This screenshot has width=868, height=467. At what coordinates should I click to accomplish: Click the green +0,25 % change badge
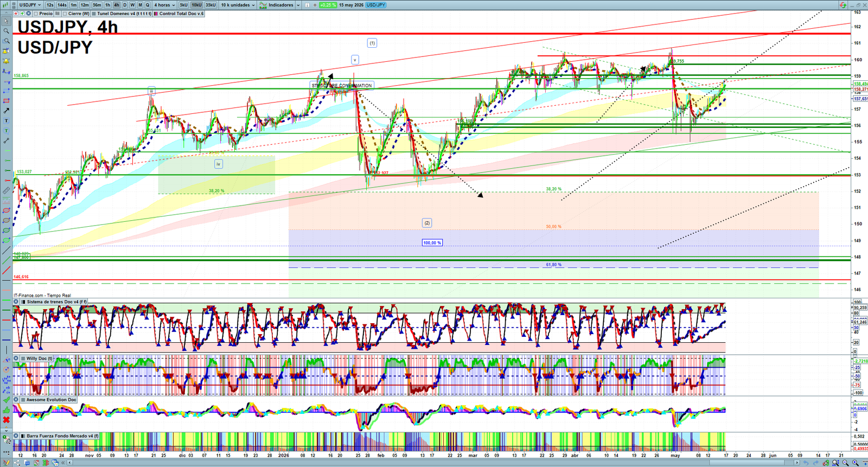click(328, 5)
